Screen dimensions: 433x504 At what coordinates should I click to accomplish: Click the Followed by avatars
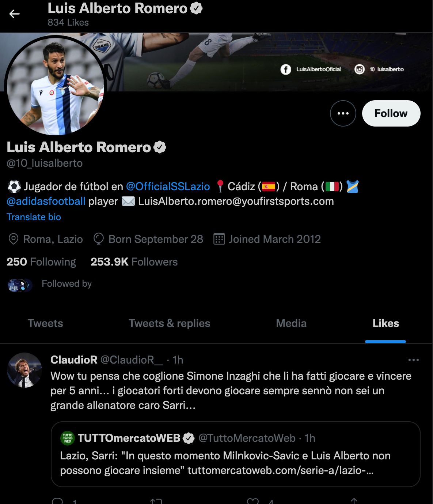tap(19, 285)
